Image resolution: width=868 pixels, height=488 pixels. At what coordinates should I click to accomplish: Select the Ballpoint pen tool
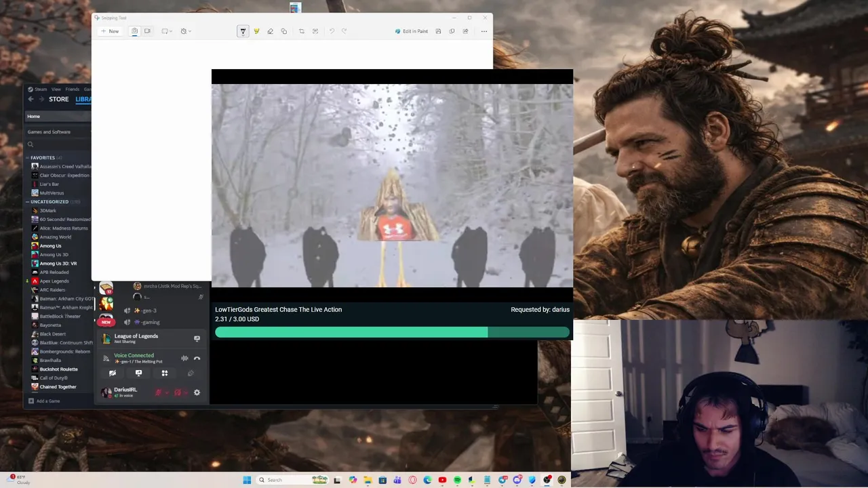pos(243,31)
